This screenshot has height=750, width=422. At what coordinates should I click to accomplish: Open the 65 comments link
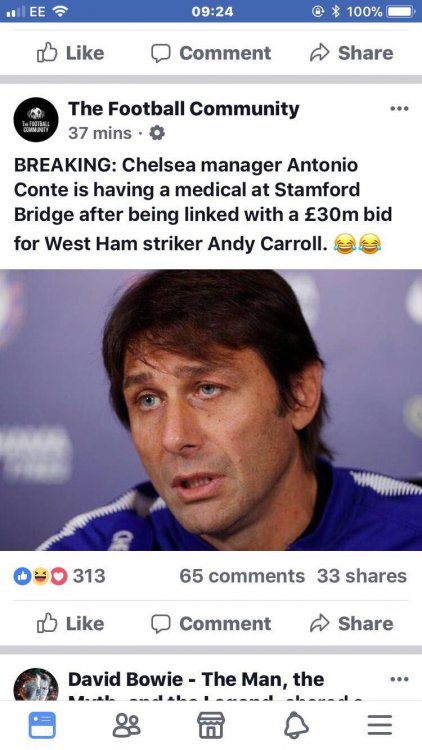(242, 576)
